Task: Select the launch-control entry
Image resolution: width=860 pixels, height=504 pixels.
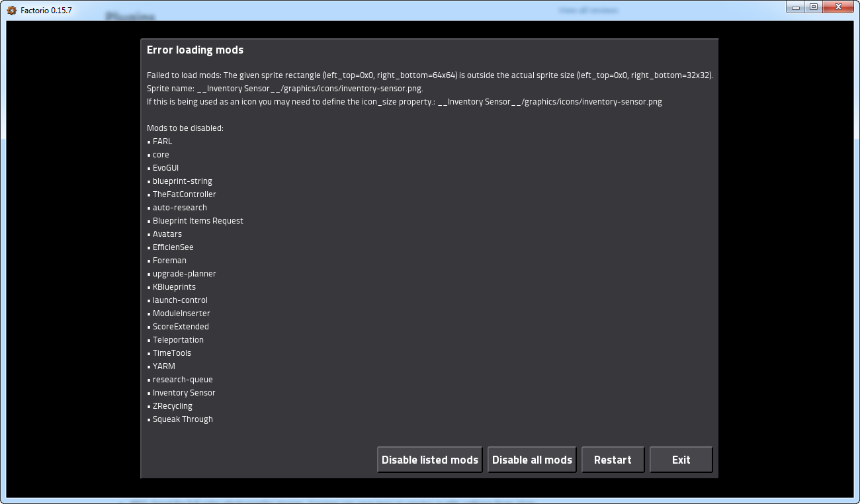Action: [180, 300]
